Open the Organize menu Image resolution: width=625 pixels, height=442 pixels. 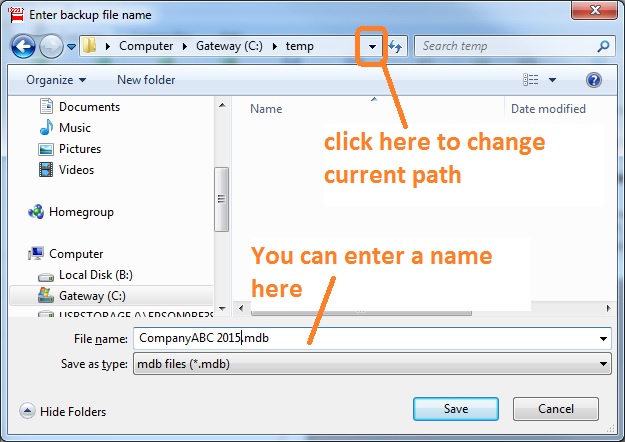coord(56,80)
